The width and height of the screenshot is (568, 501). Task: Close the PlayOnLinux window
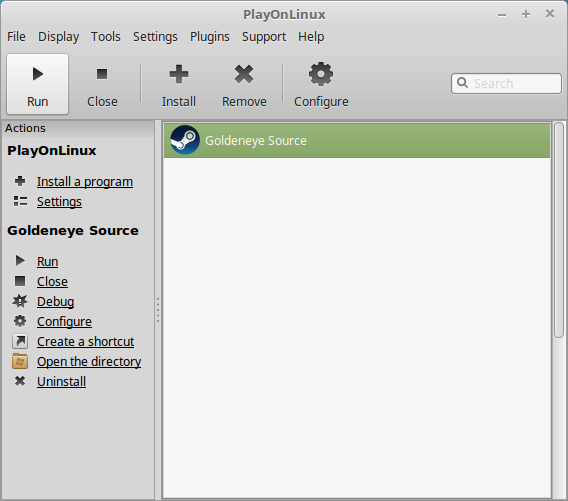[x=550, y=14]
